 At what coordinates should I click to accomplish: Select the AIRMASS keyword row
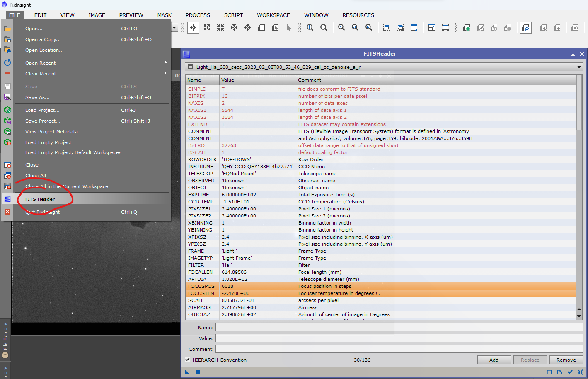click(381, 307)
